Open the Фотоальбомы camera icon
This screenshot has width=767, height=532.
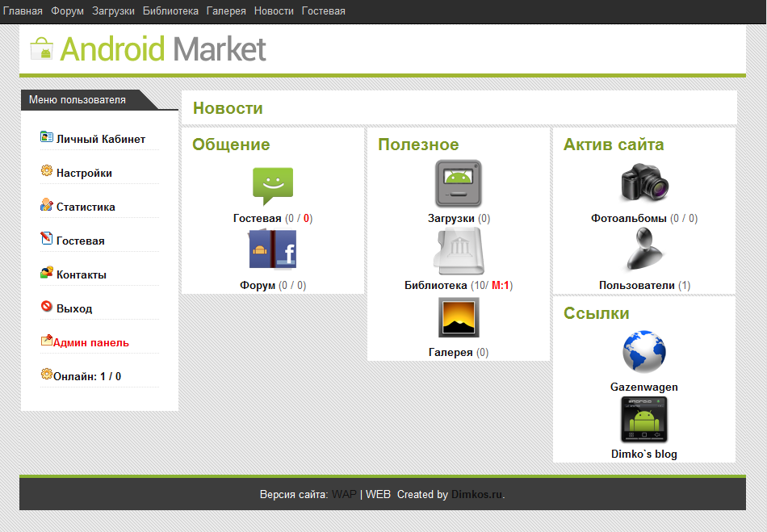(644, 183)
